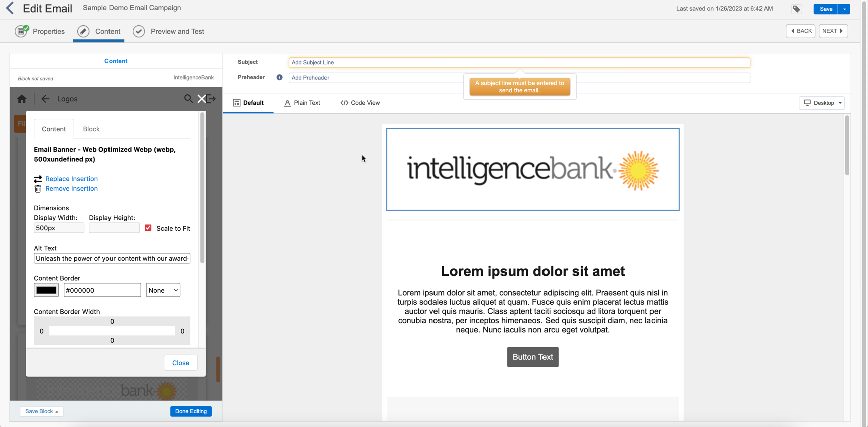The width and height of the screenshot is (868, 427).
Task: Click the NEXT navigation button
Action: click(833, 31)
